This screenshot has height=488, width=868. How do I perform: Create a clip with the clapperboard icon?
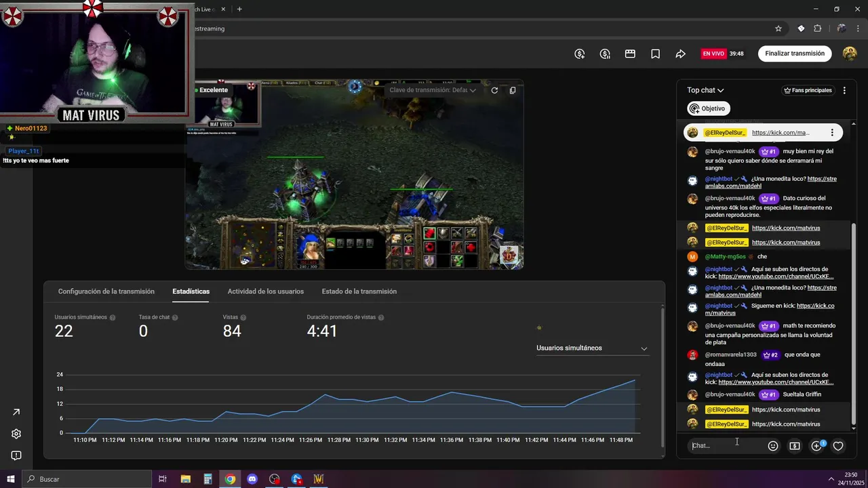630,54
